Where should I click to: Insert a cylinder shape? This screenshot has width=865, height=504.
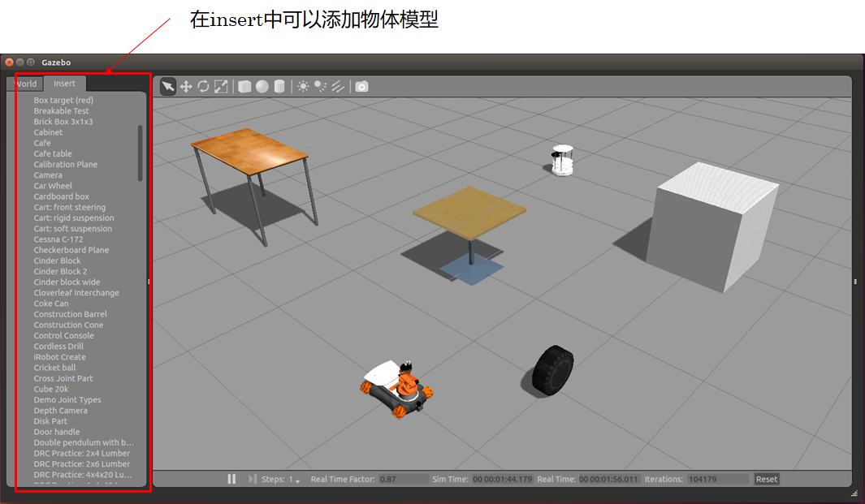point(279,86)
